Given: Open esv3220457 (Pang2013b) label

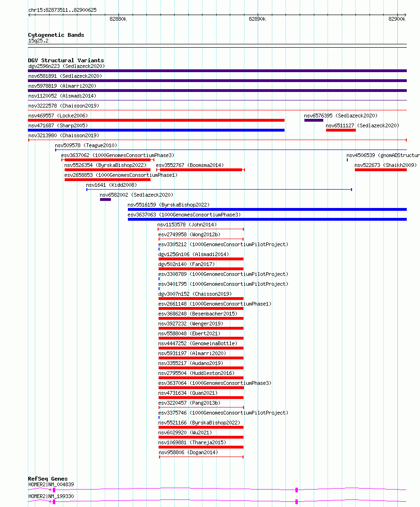Looking at the screenshot, I should point(189,403).
